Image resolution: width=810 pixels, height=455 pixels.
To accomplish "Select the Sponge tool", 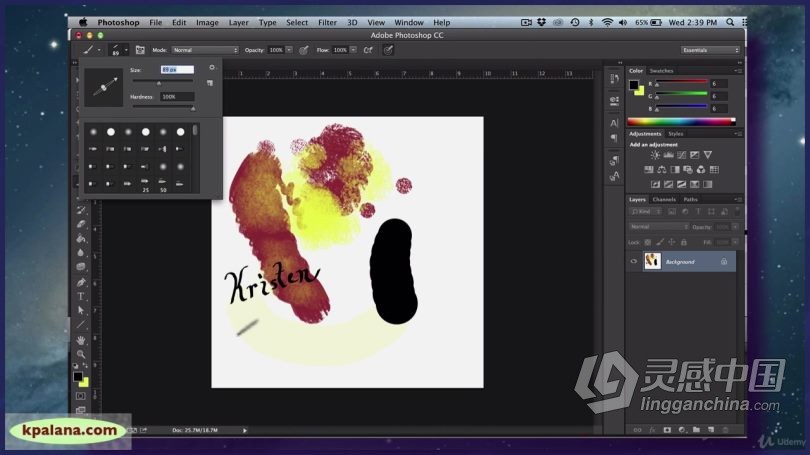I will click(81, 267).
